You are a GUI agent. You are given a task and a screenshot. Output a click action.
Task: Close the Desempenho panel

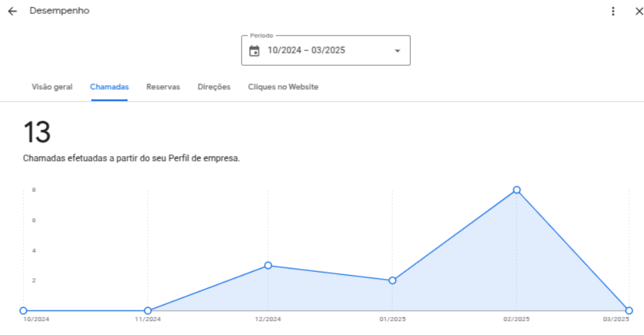(x=639, y=11)
